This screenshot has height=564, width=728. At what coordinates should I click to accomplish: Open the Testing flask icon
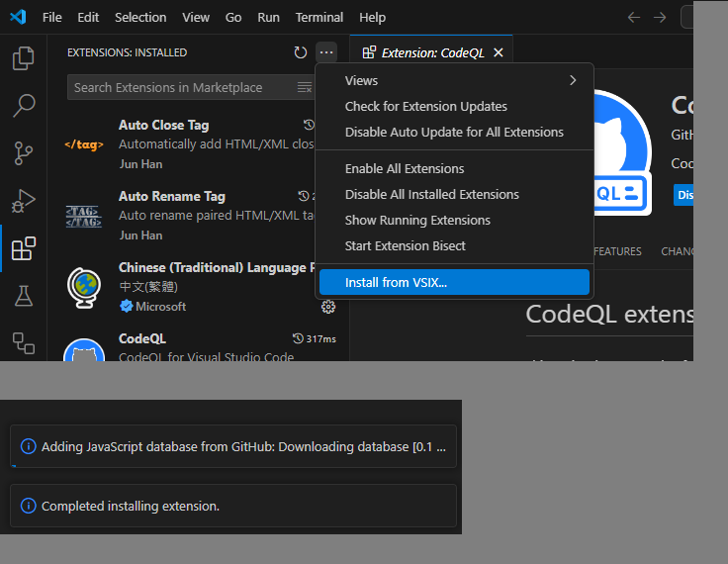(23, 296)
